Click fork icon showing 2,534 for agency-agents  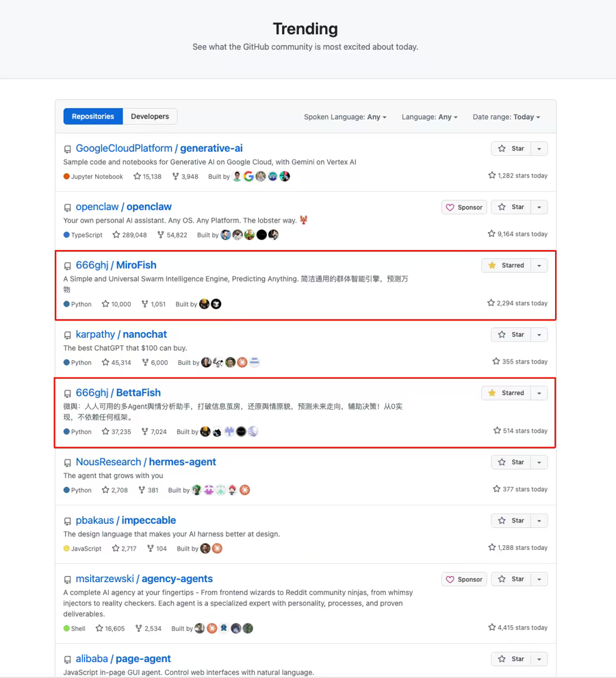pyautogui.click(x=139, y=629)
